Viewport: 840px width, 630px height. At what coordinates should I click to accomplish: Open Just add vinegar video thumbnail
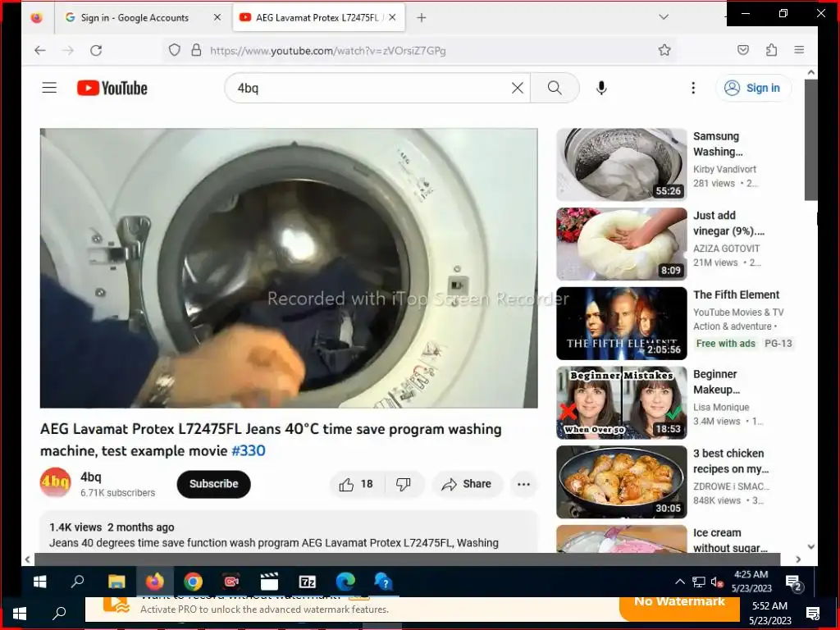(x=622, y=244)
